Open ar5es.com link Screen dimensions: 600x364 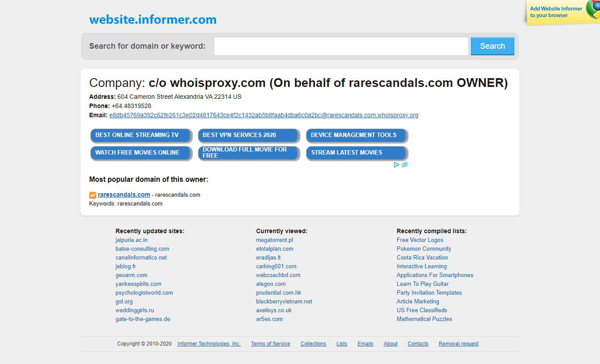click(269, 319)
